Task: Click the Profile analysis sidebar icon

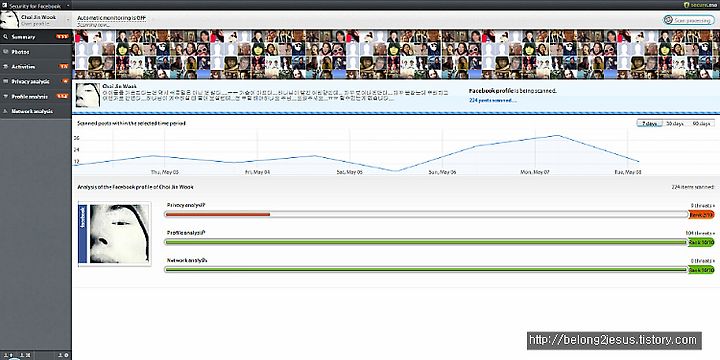Action: [6, 96]
